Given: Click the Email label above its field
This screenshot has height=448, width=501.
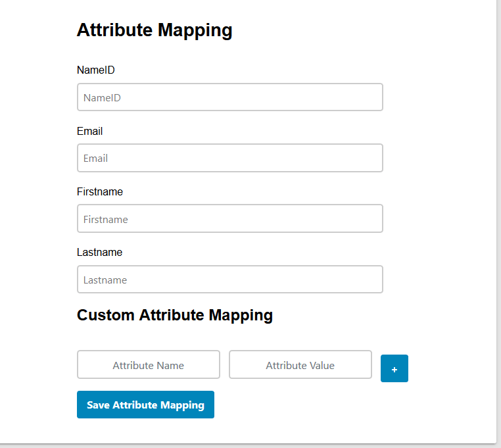Looking at the screenshot, I should pyautogui.click(x=89, y=131).
